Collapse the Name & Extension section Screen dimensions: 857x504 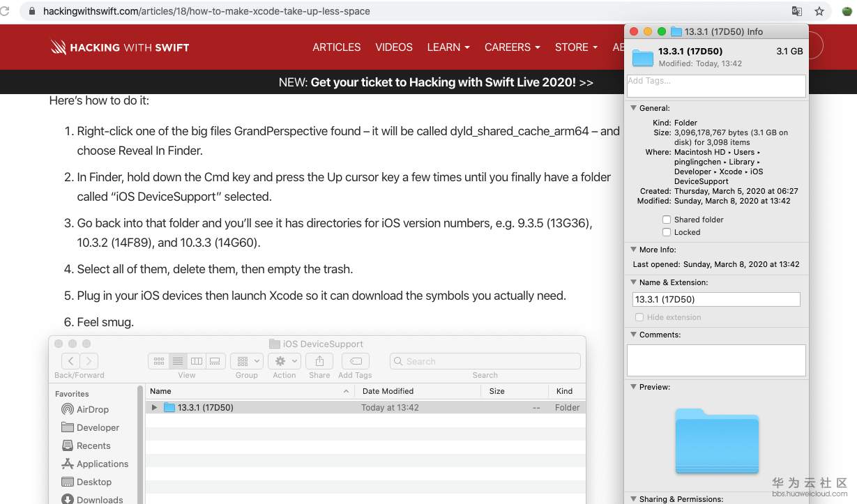(x=633, y=282)
